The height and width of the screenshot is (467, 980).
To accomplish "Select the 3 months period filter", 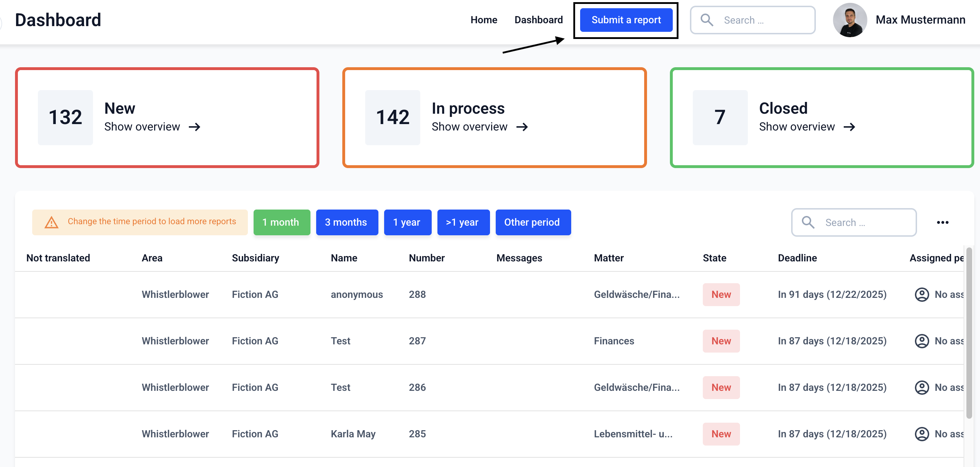I will 347,222.
